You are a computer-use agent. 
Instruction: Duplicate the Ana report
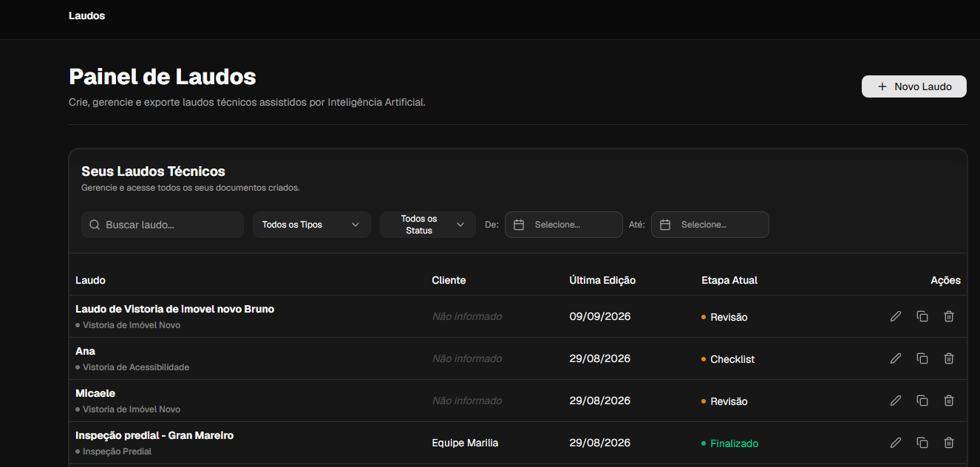pos(922,358)
